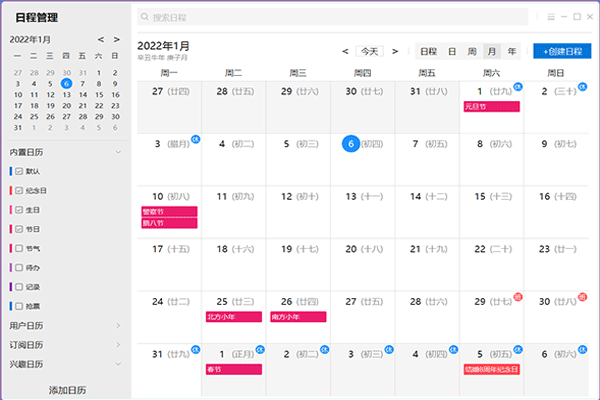
Task: Uncheck the 纪念日 calendar checkbox
Action: point(19,190)
